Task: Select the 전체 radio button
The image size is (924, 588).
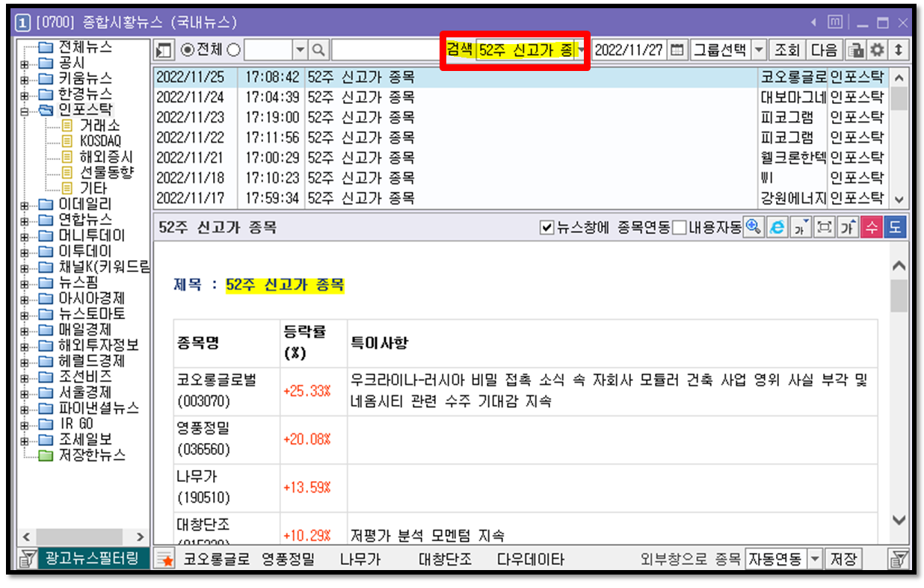Action: tap(188, 50)
